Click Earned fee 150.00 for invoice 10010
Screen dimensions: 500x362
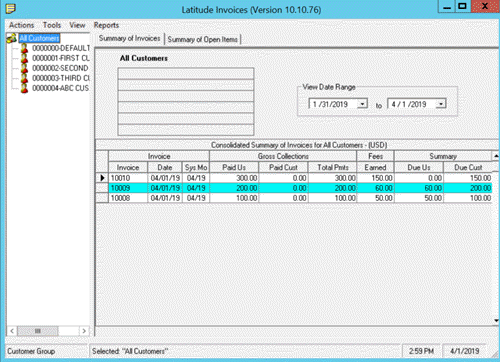click(x=375, y=178)
